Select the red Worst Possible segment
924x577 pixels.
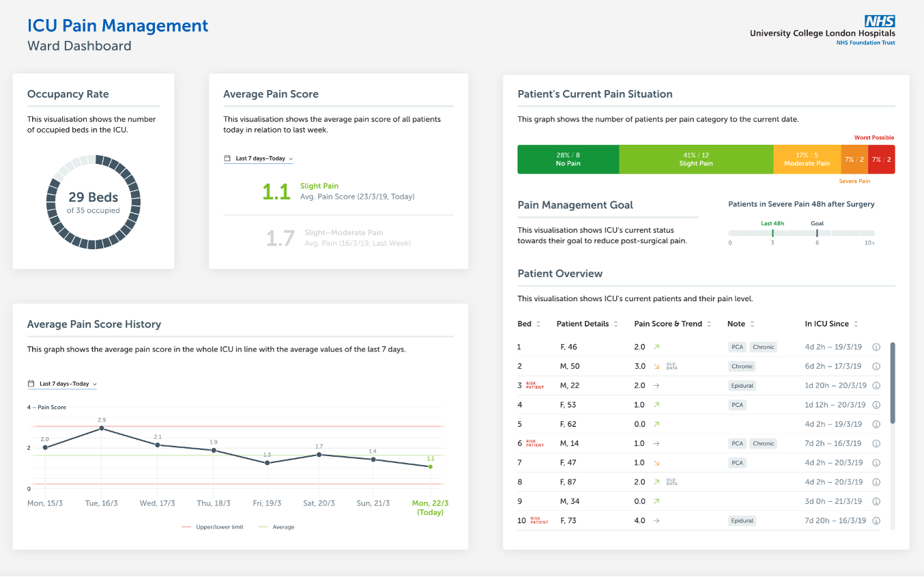point(882,159)
